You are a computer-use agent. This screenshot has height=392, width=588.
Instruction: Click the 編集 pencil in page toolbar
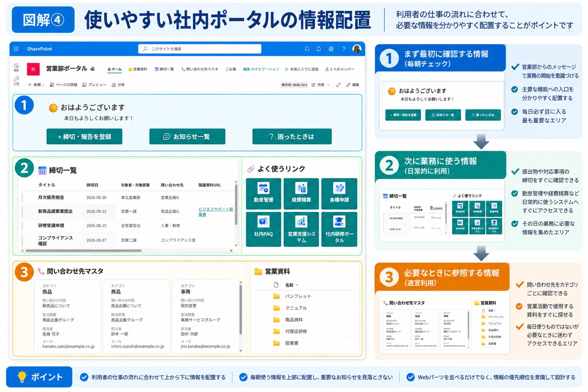click(353, 85)
